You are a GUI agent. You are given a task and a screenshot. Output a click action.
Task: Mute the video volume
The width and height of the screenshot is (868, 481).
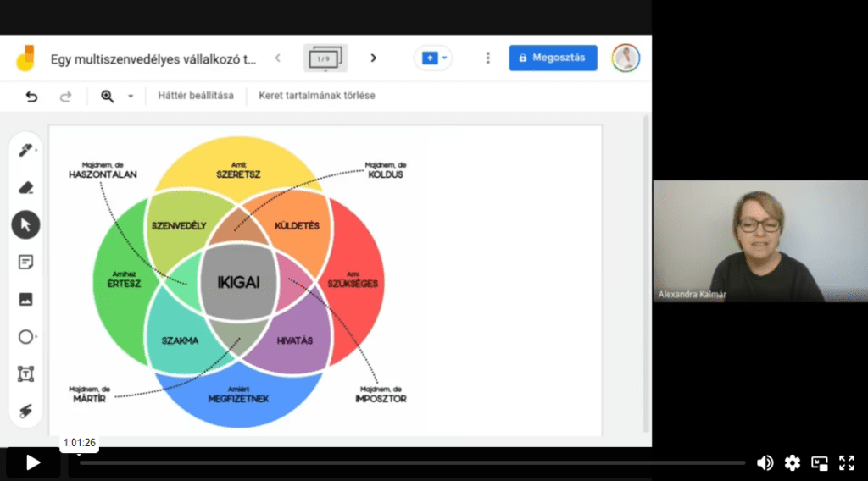point(765,462)
